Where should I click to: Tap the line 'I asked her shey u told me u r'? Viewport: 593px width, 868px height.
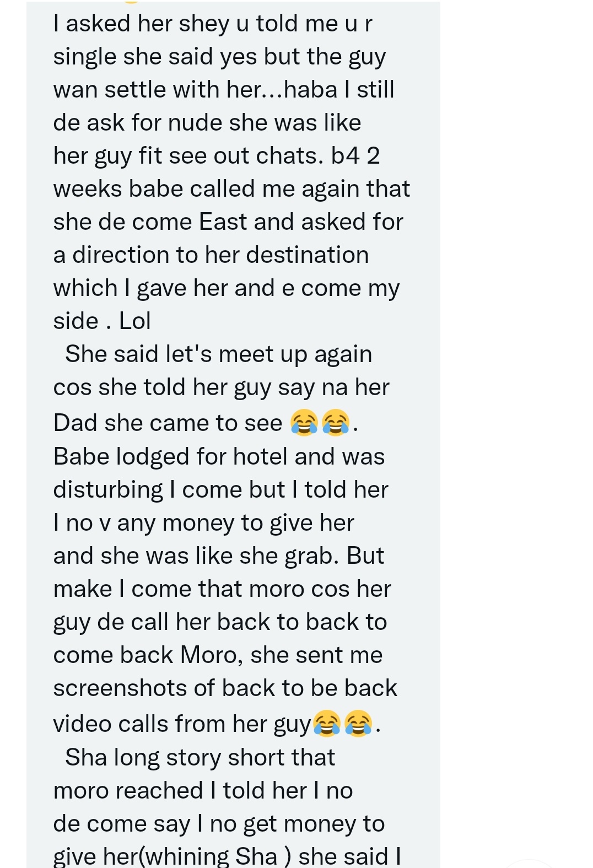(x=213, y=24)
